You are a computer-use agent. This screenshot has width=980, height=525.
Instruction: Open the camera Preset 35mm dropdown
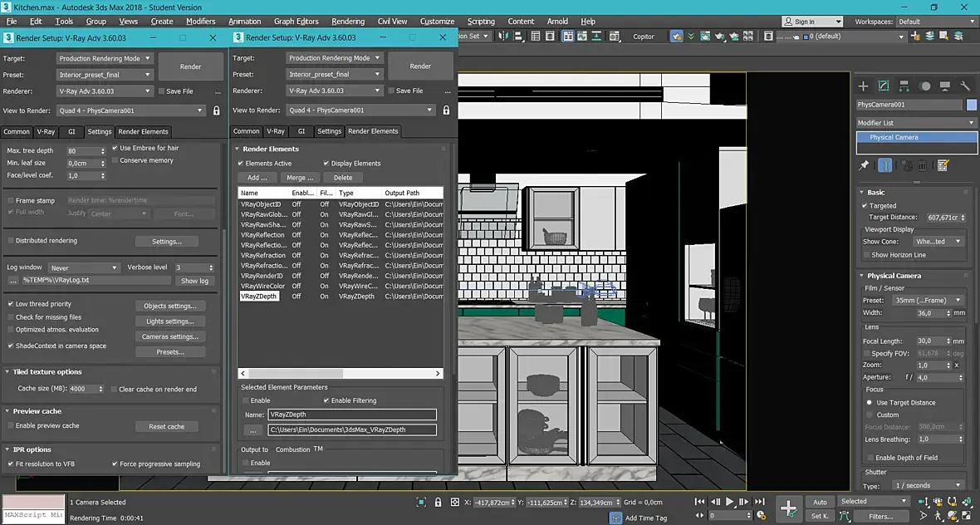coord(928,300)
